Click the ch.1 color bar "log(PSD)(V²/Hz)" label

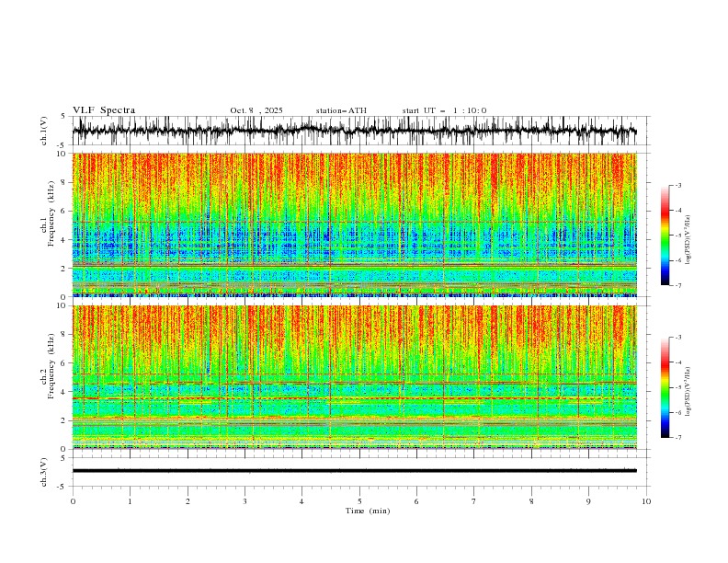point(688,240)
